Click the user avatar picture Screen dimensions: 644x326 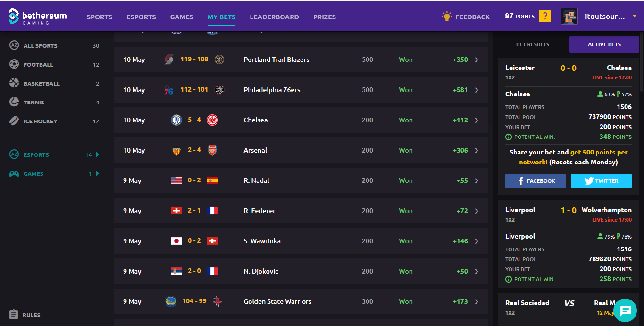click(x=569, y=16)
